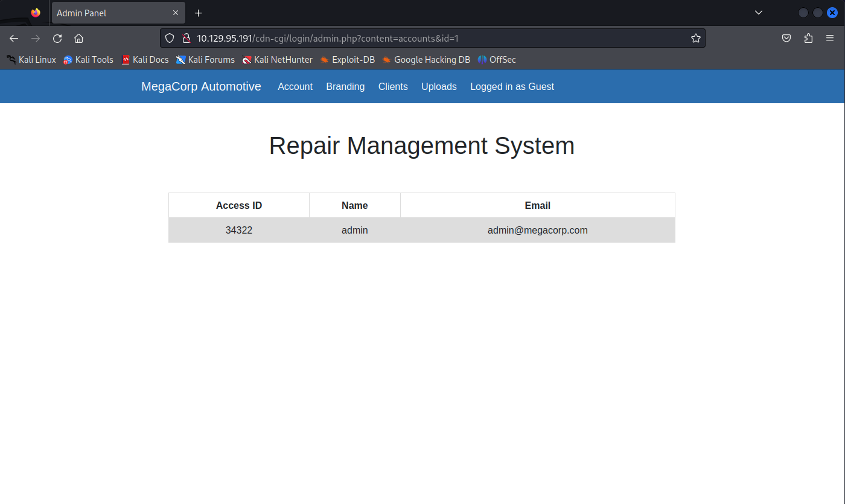Close the Admin Panel tab
The height and width of the screenshot is (504, 845).
(x=176, y=13)
